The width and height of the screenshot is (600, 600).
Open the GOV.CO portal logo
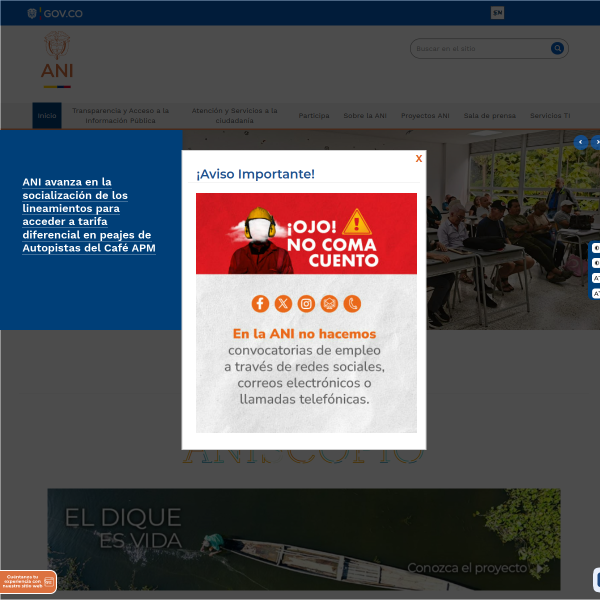(x=55, y=13)
